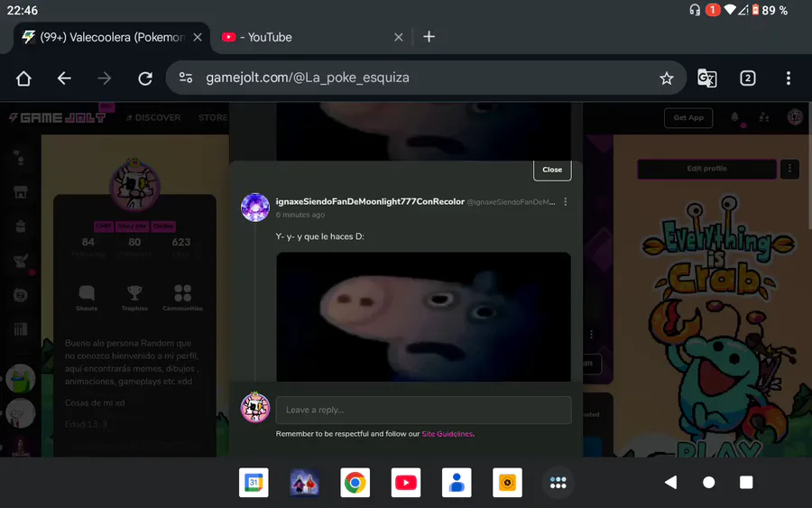Click the Leave a reply field
Screen dimensions: 812x508
(x=424, y=411)
